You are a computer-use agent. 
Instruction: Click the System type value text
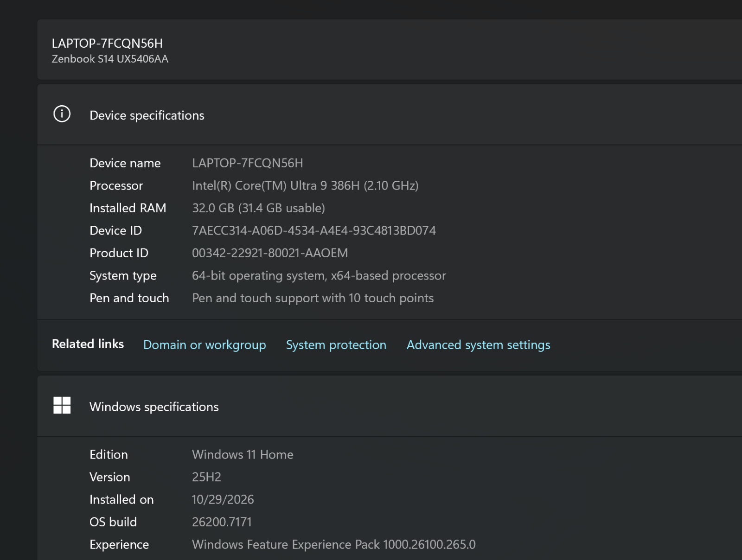319,276
